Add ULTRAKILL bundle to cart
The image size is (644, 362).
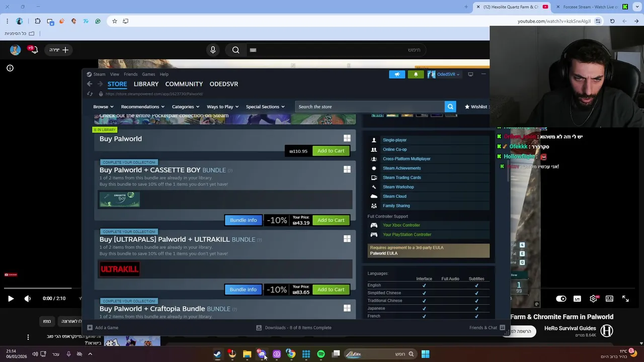coord(331,290)
